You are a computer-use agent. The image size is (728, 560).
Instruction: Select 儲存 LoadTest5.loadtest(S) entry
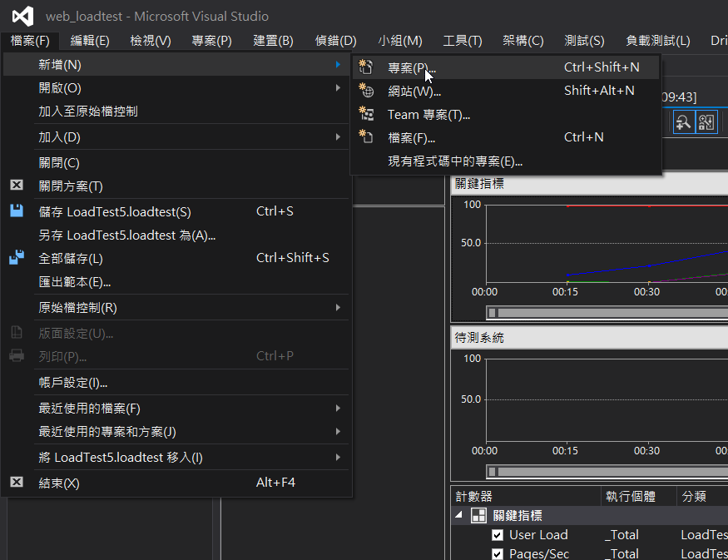pos(176,211)
